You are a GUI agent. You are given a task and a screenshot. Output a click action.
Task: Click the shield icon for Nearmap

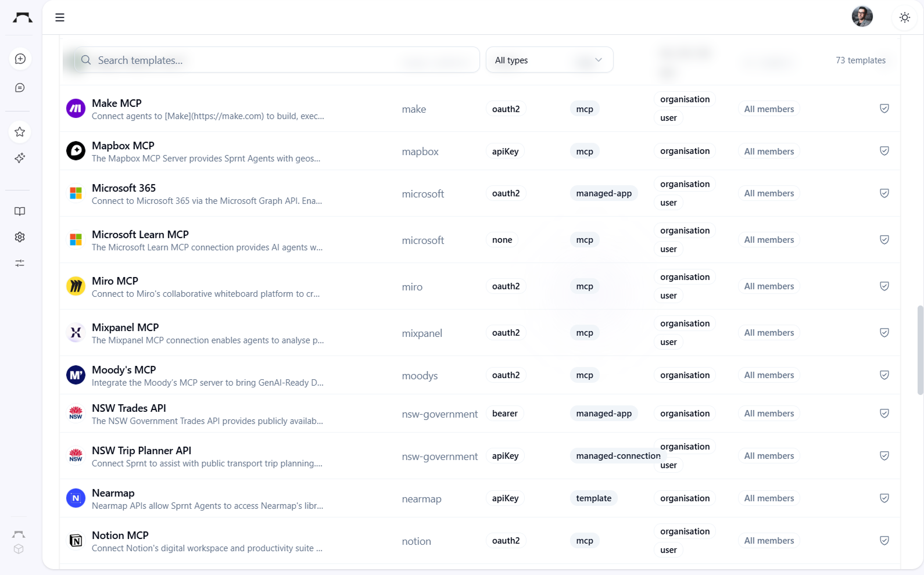pyautogui.click(x=884, y=498)
